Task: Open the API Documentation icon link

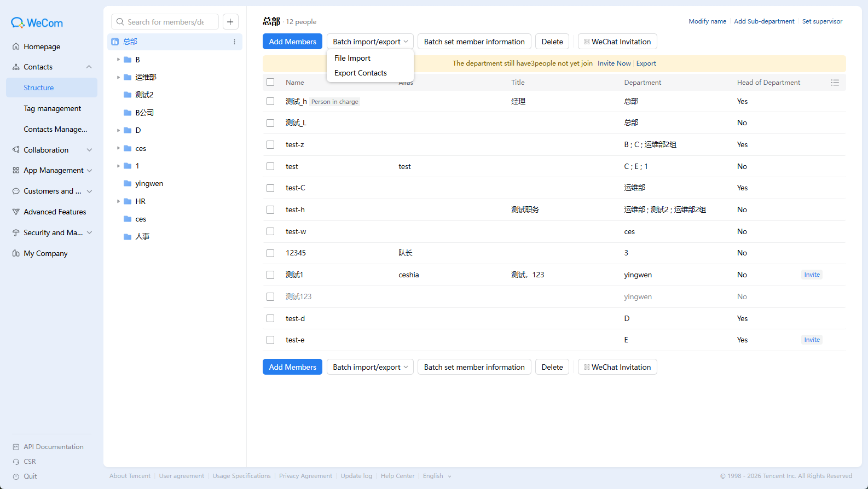Action: click(16, 447)
